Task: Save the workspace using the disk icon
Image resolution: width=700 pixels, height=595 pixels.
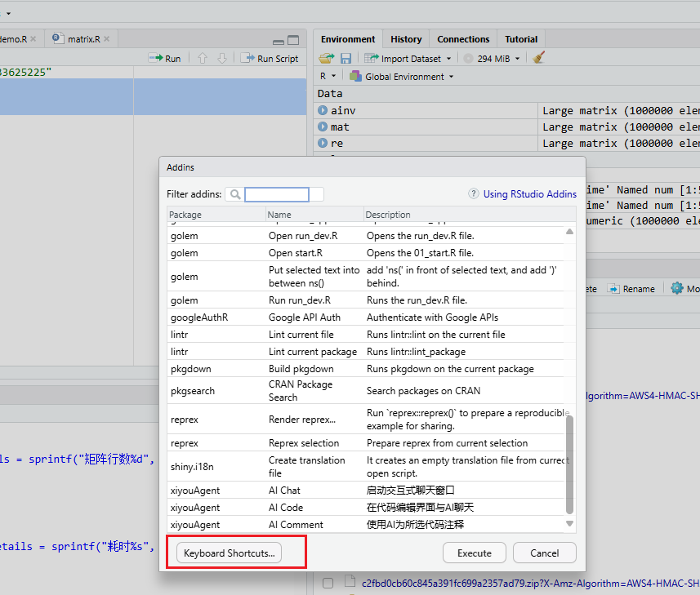Action: 344,58
